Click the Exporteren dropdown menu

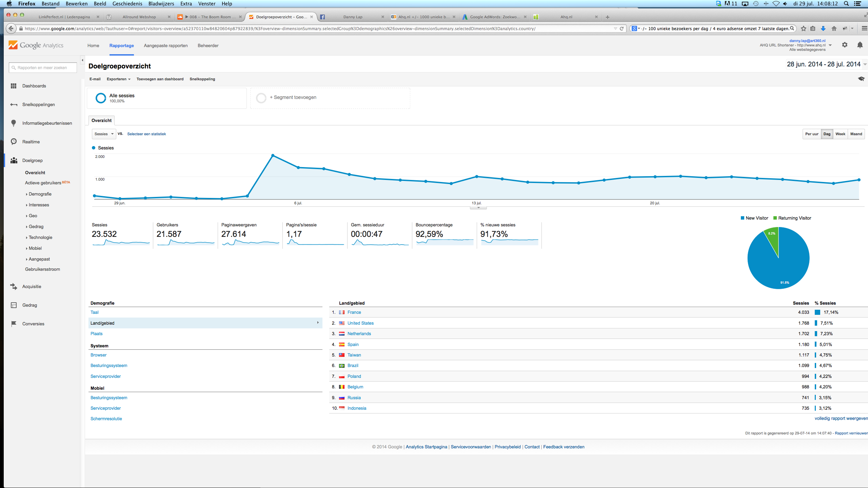click(x=117, y=79)
